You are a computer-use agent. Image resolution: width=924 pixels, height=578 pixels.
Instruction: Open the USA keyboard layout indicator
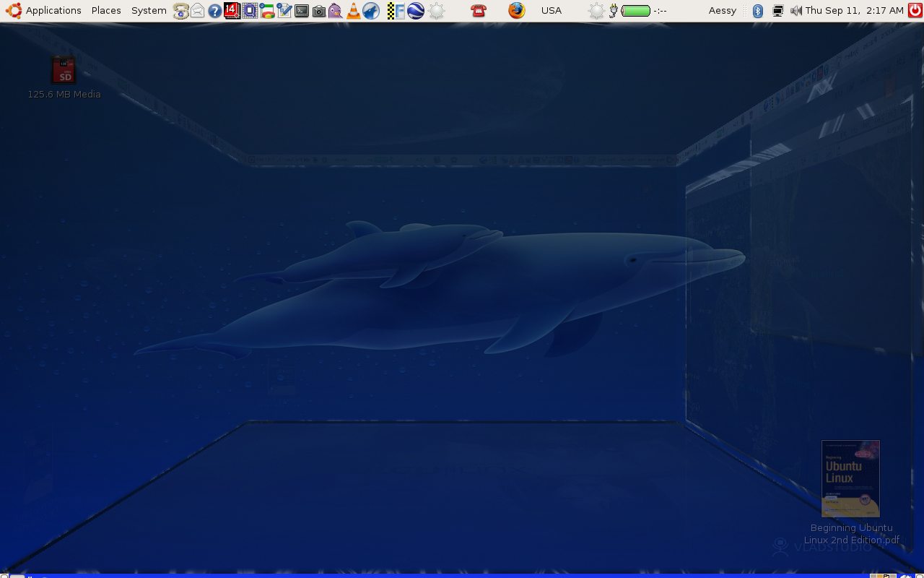pos(552,10)
